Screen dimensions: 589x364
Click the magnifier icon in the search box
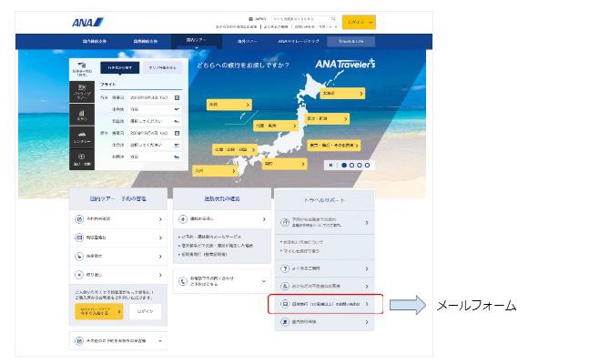[x=333, y=19]
